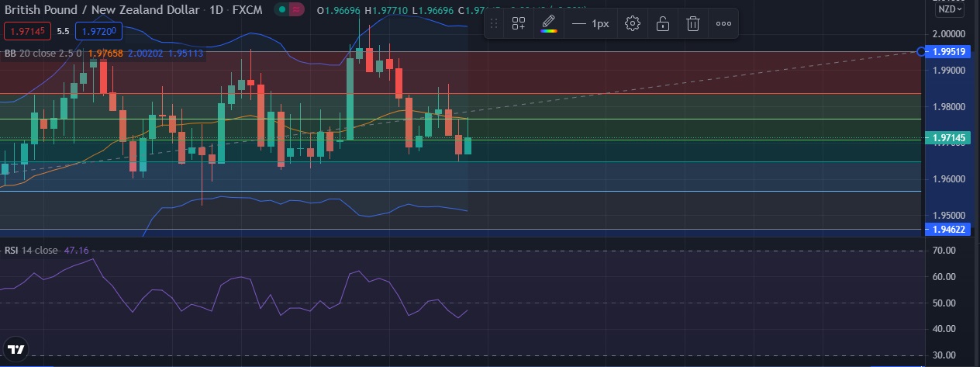This screenshot has height=367, width=980.
Task: Click the BB lower value 1.95113
Action: [185, 54]
